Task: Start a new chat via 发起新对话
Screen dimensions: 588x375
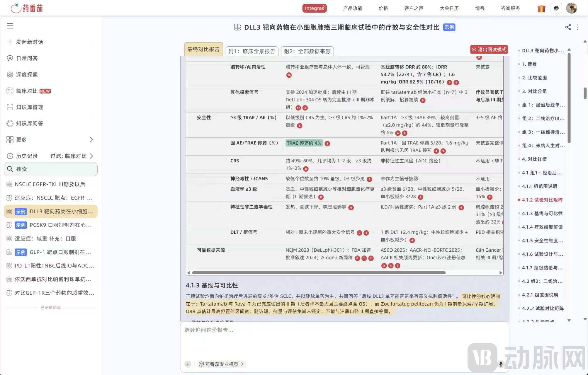Action: (29, 42)
